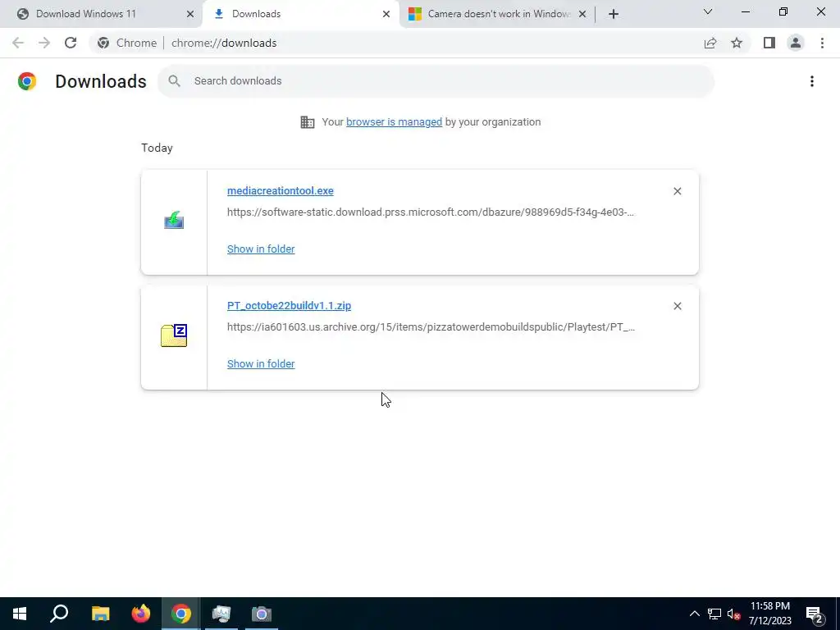Open Windows search from the taskbar
The height and width of the screenshot is (630, 840).
[59, 614]
